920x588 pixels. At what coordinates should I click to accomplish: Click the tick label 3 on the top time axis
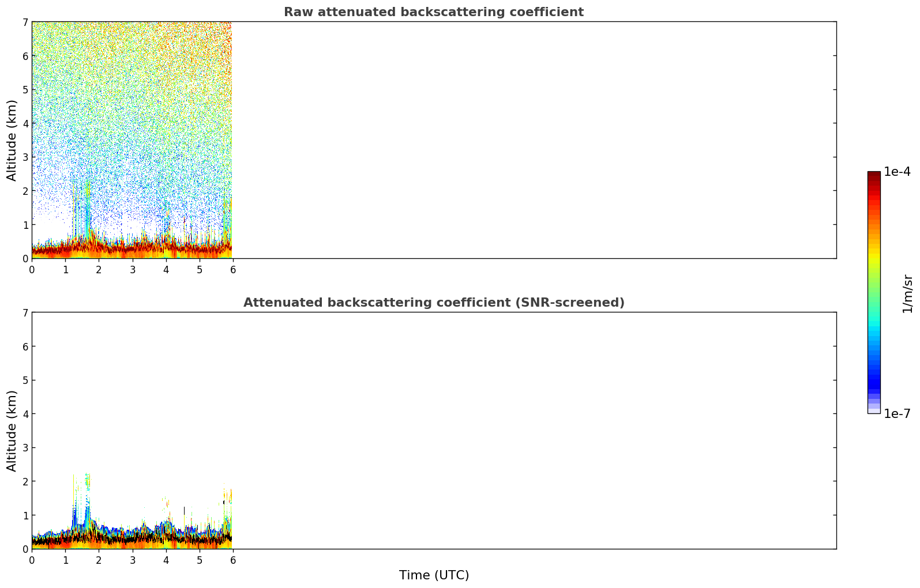(133, 270)
